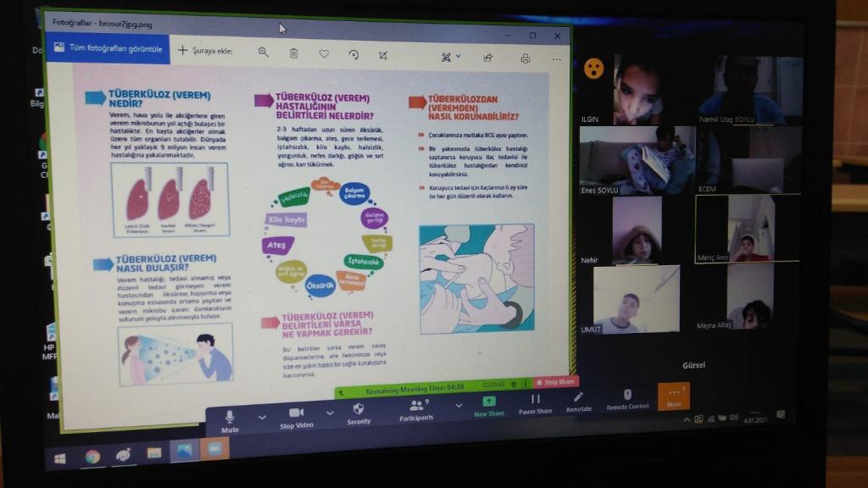Image resolution: width=868 pixels, height=488 pixels.
Task: Click the zoom magnifier icon in Photos toolbar
Action: click(x=263, y=52)
